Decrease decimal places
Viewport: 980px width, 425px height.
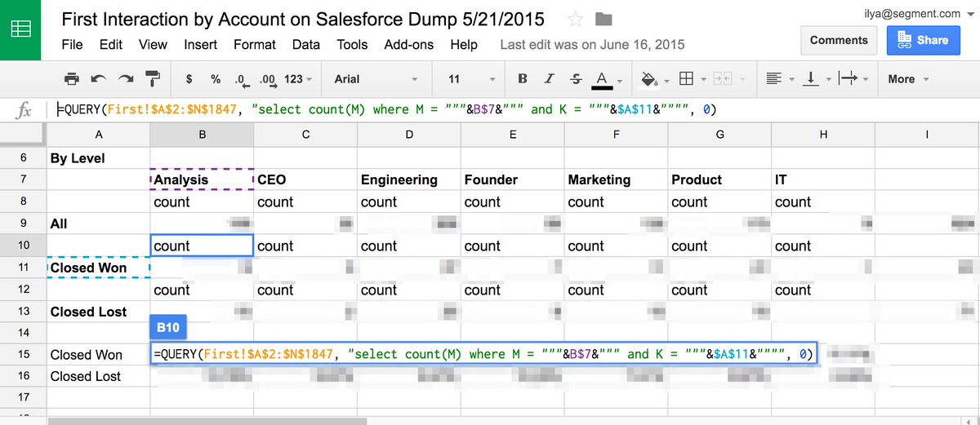pos(241,79)
